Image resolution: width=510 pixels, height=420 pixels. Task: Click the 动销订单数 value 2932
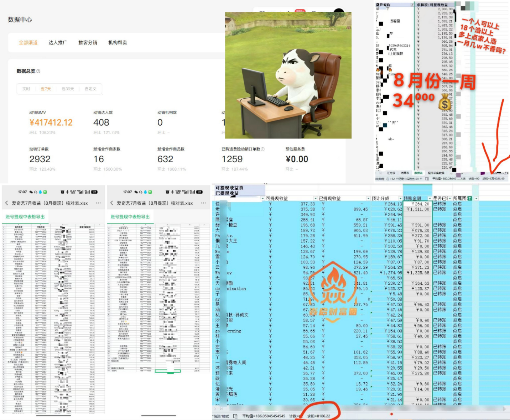[x=40, y=159]
